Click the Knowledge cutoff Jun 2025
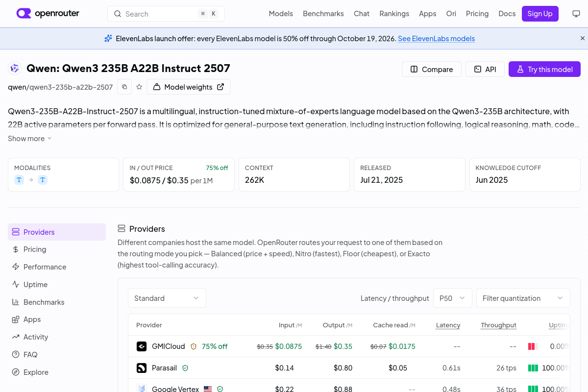Screen dimensions: 588x392 (x=491, y=180)
